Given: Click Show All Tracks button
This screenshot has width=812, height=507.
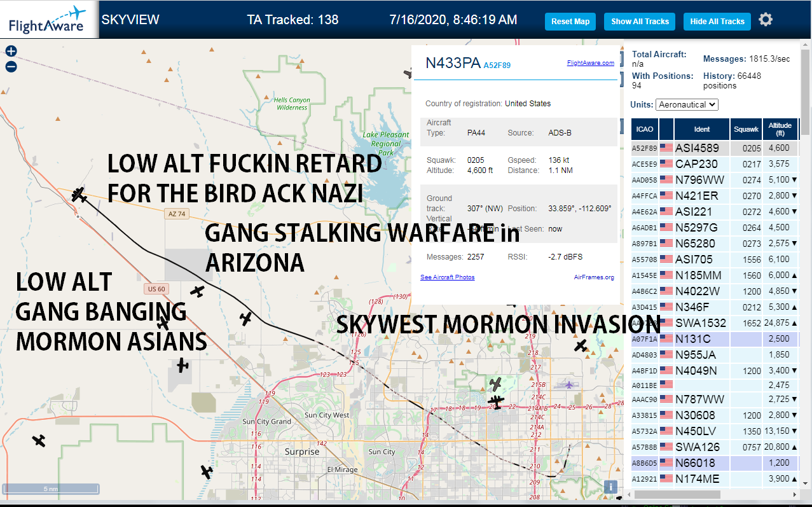Looking at the screenshot, I should pyautogui.click(x=640, y=21).
